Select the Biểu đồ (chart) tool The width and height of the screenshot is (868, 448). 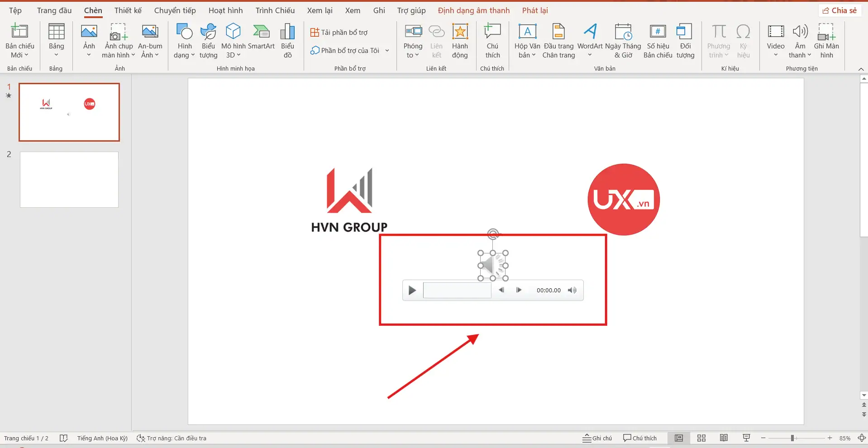point(287,41)
